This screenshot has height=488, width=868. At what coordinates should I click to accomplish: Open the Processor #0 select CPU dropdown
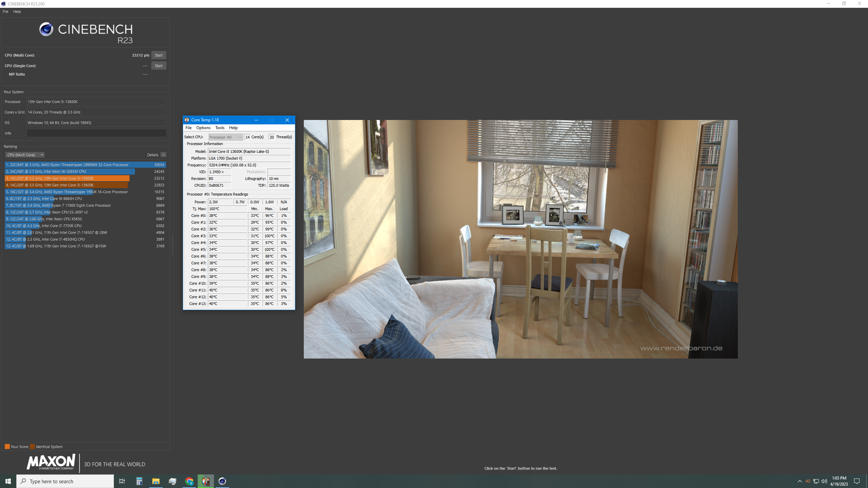(x=225, y=137)
